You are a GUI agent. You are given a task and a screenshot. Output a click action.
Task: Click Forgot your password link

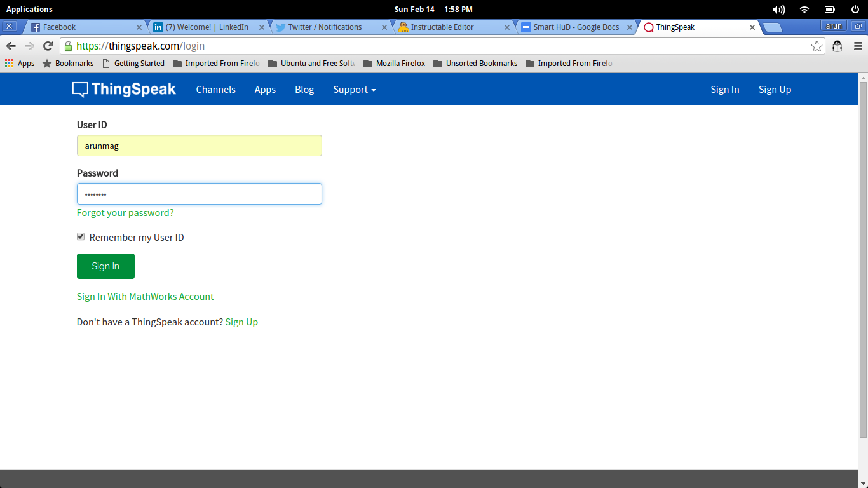point(125,213)
